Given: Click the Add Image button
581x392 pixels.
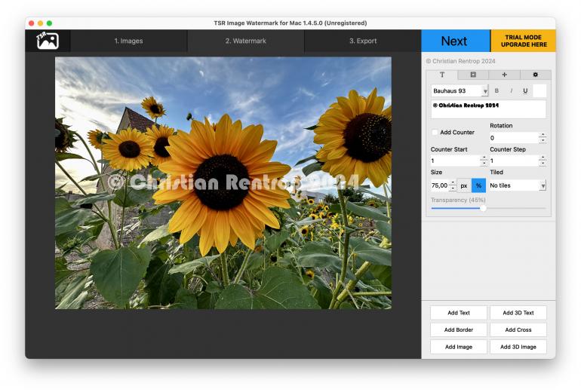Looking at the screenshot, I should 458,347.
